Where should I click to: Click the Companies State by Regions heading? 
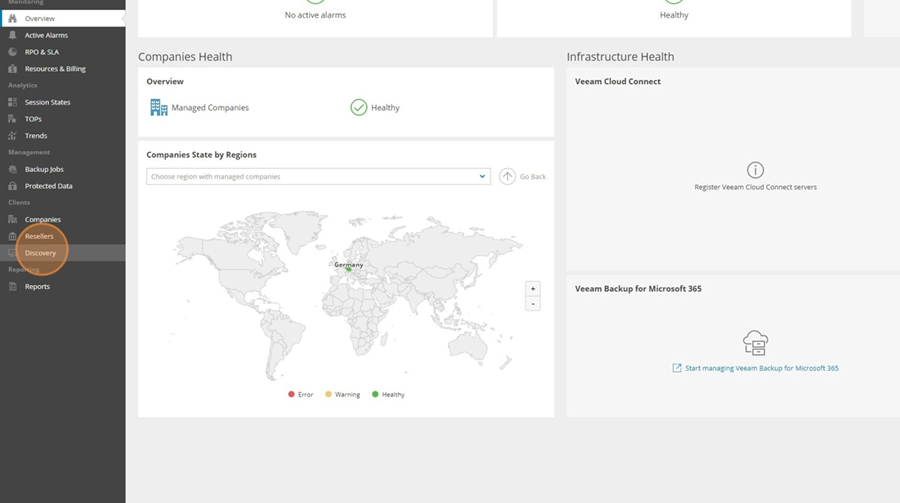click(x=201, y=154)
